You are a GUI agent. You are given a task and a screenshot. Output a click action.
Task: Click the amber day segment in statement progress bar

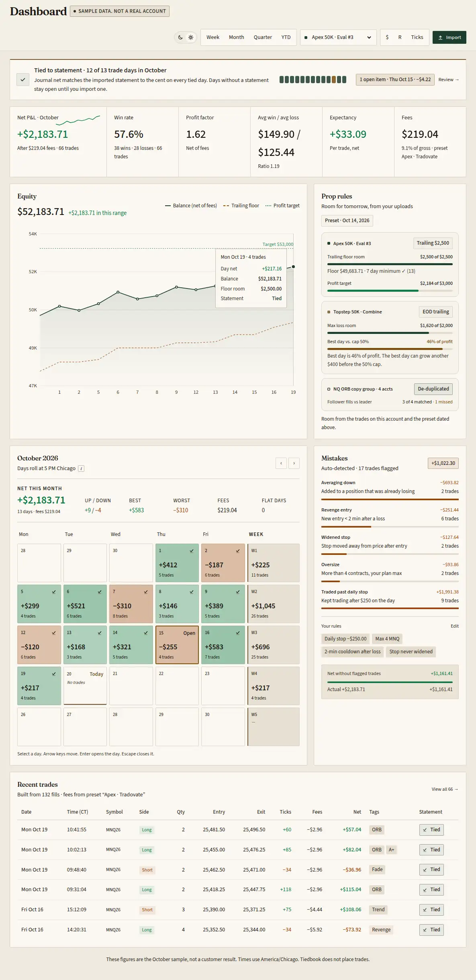tap(334, 80)
